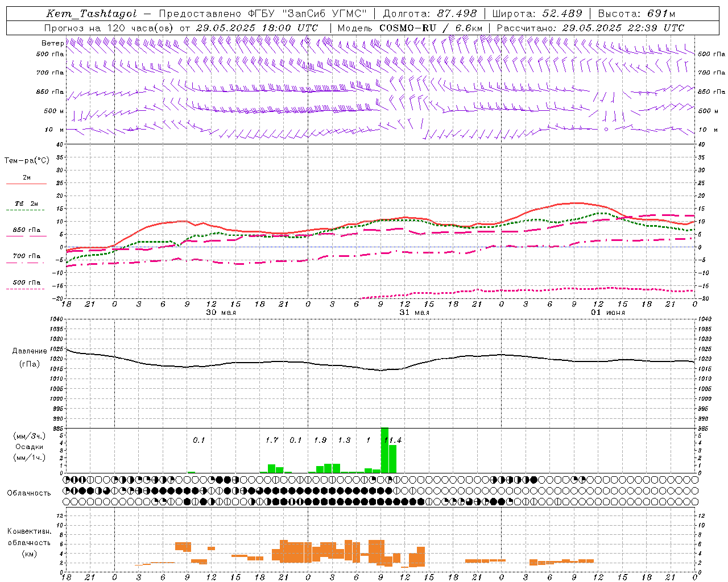The height and width of the screenshot is (582, 728).
Task: Click the latitude value Широта: 52.489
Action: [x=537, y=14]
